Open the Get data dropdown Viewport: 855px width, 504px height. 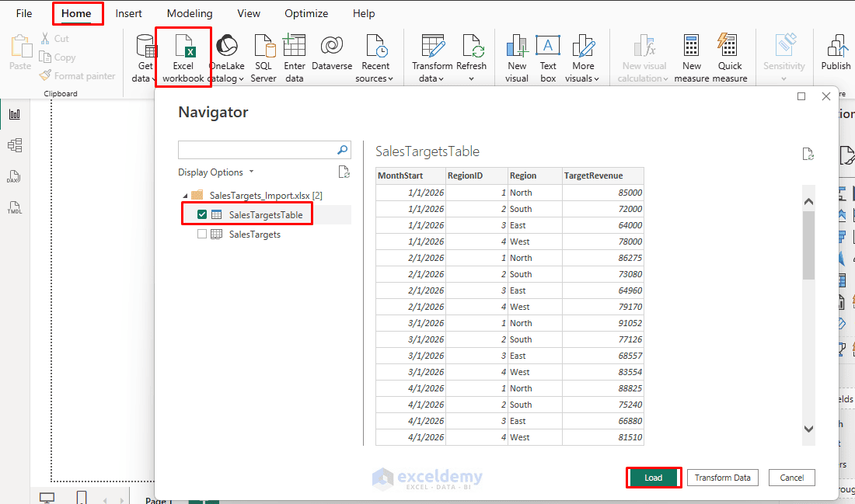[x=145, y=58]
